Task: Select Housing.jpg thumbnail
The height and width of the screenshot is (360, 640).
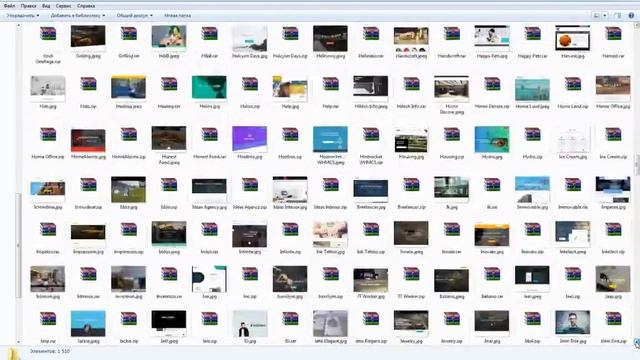Action: 411,140
